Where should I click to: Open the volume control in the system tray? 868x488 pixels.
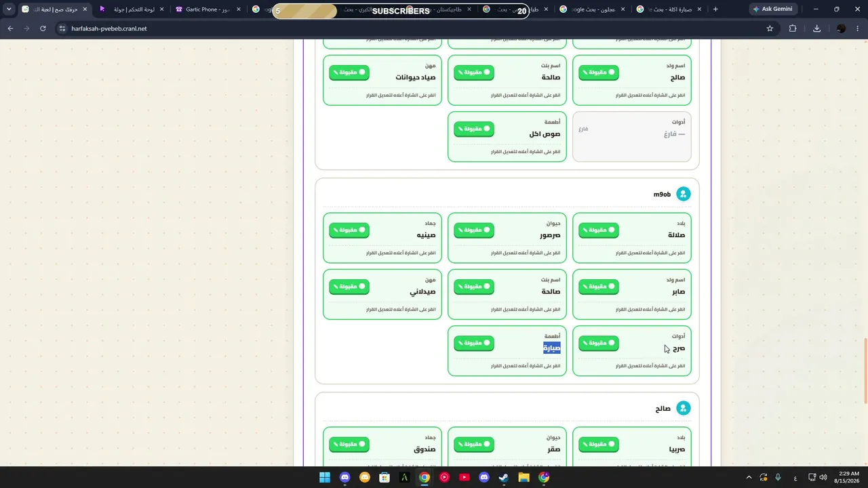[823, 477]
